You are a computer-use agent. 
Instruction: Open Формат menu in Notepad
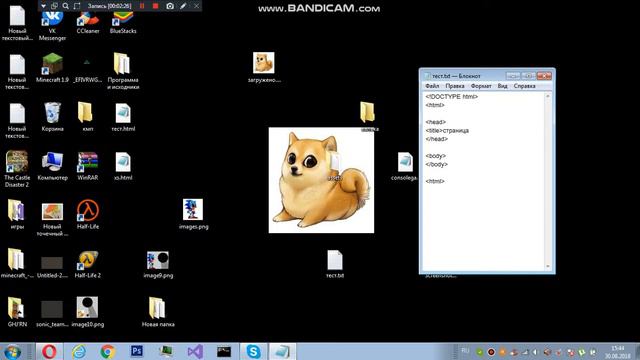(x=481, y=86)
